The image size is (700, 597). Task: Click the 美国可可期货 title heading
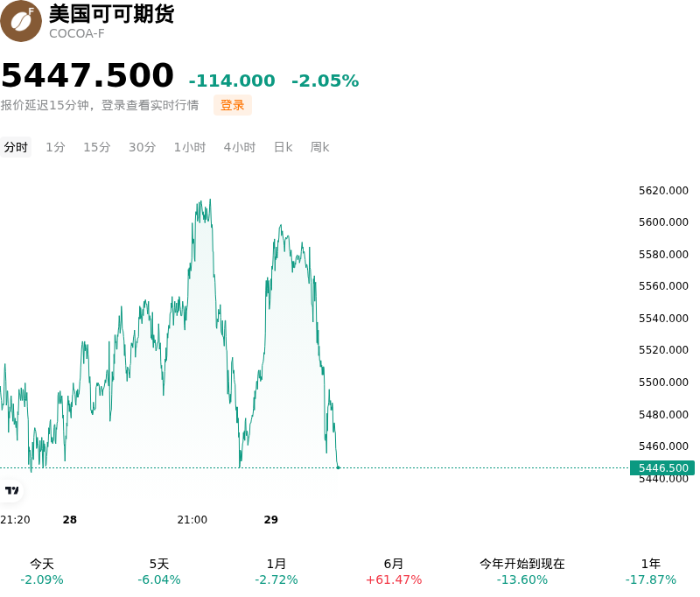coord(112,14)
